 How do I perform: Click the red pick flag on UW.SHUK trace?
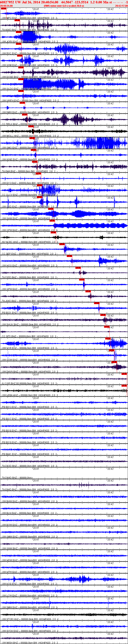point(103,315)
